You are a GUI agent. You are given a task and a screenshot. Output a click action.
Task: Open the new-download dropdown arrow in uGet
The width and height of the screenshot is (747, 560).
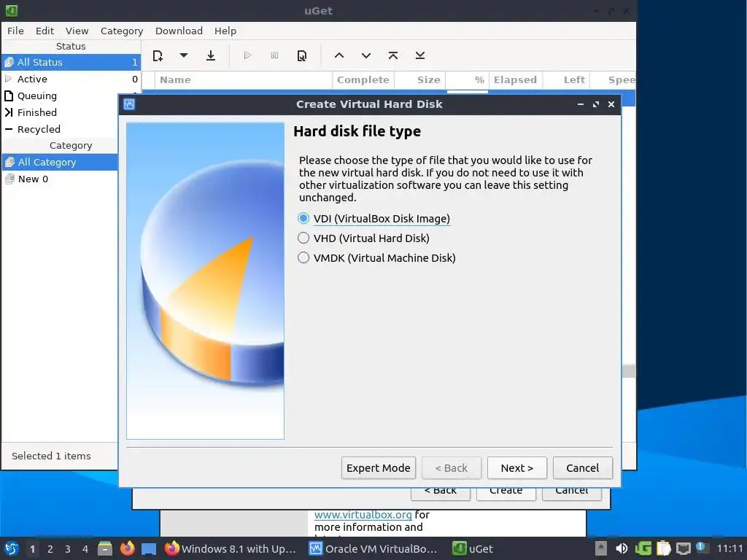click(x=183, y=55)
